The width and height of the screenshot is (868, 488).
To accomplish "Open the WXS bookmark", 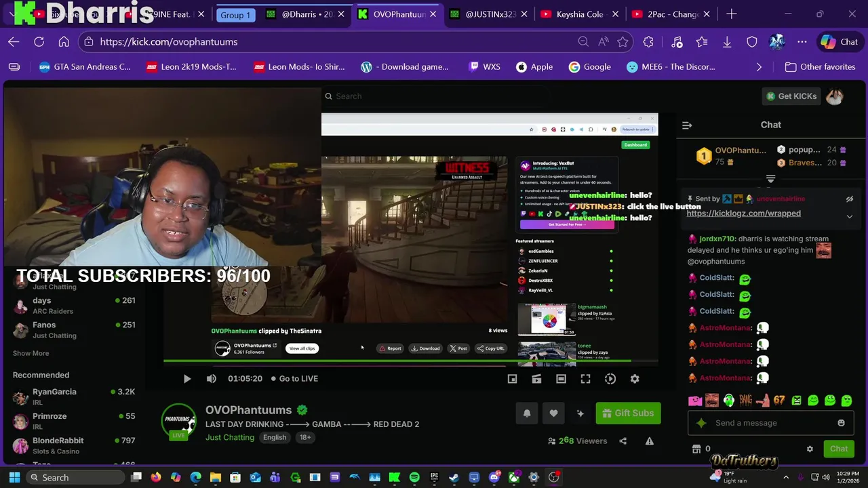I will pos(484,67).
